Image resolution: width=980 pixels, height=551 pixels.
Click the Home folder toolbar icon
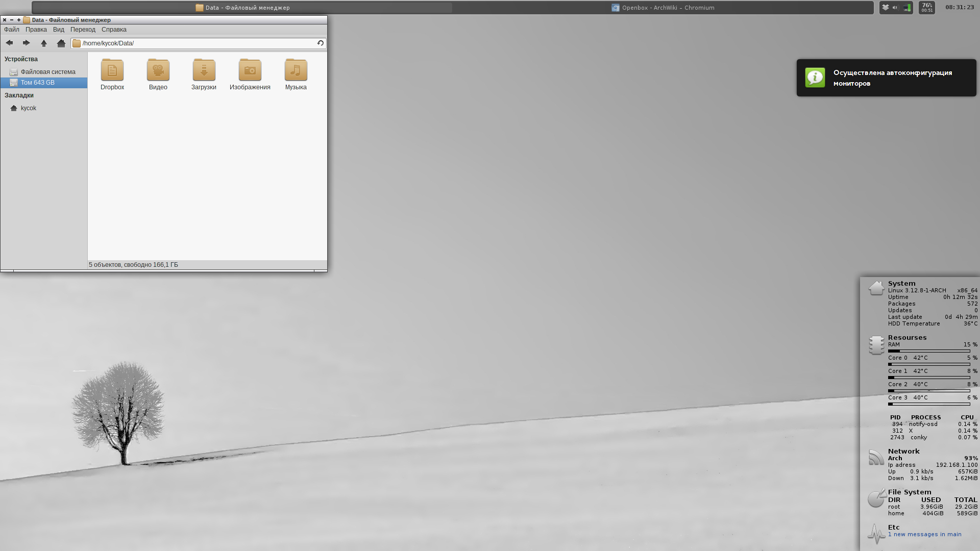61,43
